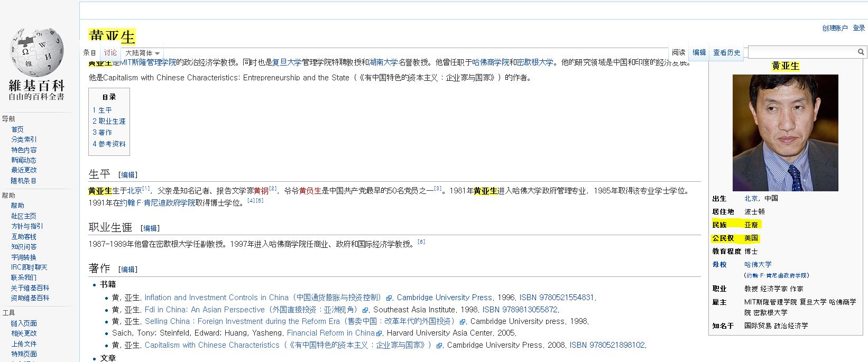Open Inflation and Investment Controls in China link

pos(265,298)
